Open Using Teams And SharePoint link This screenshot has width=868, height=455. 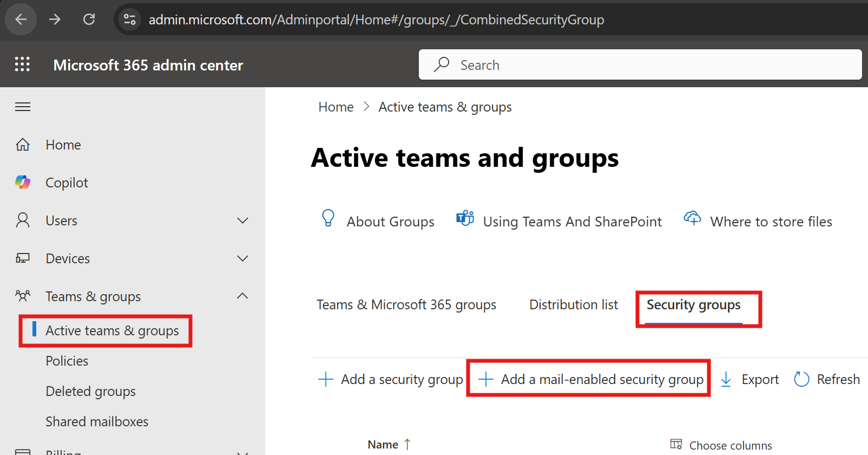pos(572,222)
